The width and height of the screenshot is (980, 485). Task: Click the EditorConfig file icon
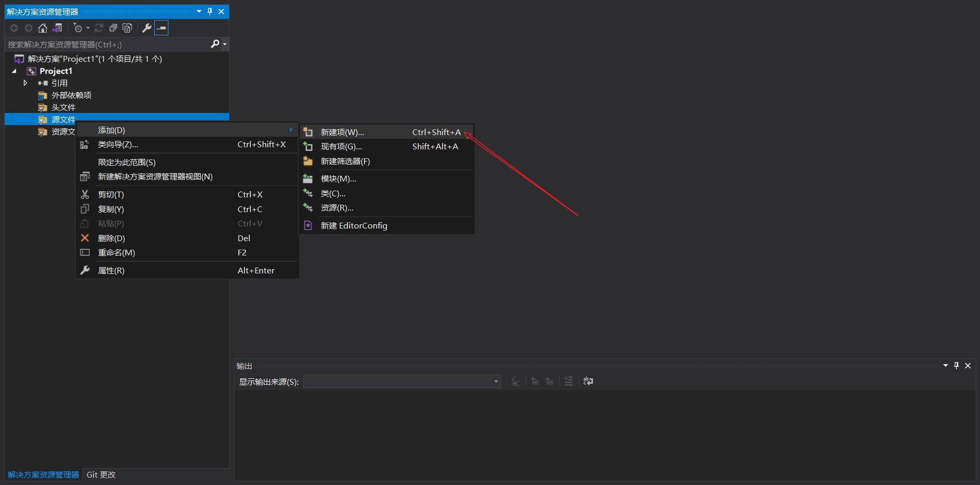(308, 225)
